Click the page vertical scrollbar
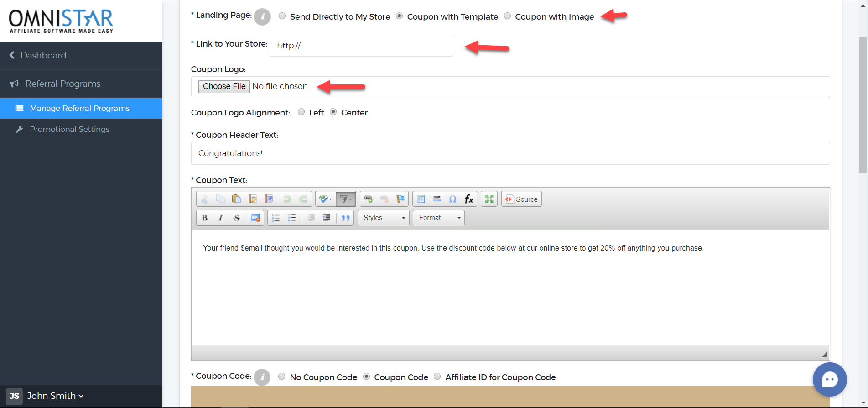Screen dimensions: 868x408 863,105
